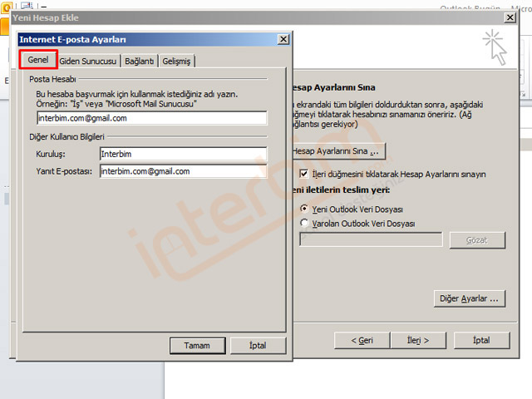
Task: Click the Gözat browse button
Action: (477, 240)
